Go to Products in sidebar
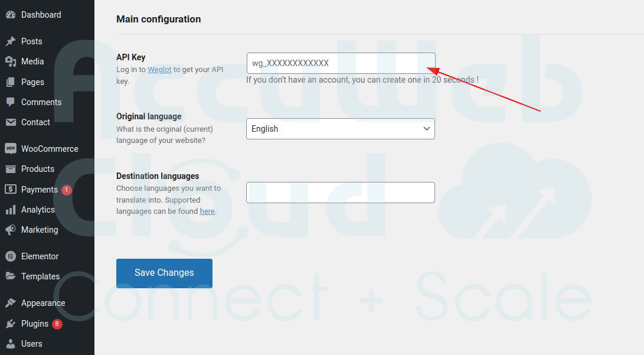The image size is (644, 355). pyautogui.click(x=37, y=169)
